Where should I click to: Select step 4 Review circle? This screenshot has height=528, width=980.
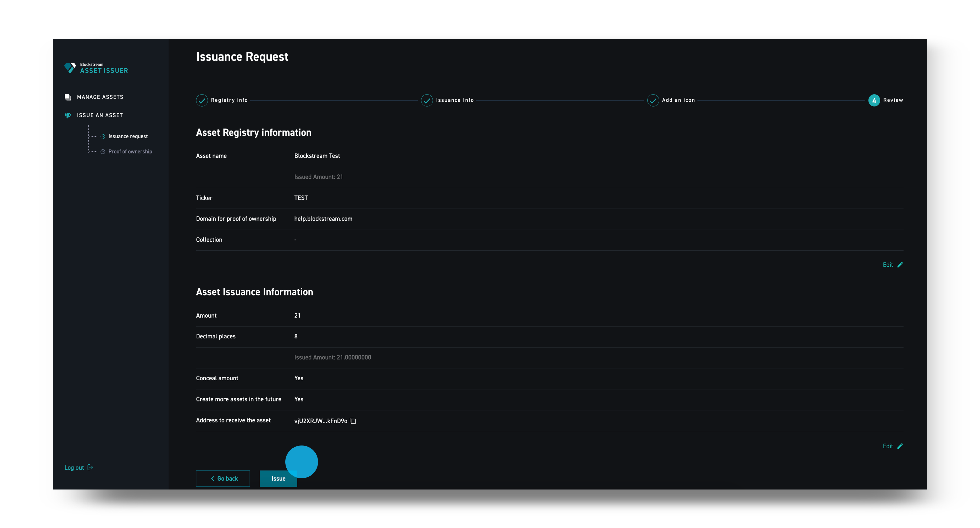[x=874, y=101]
